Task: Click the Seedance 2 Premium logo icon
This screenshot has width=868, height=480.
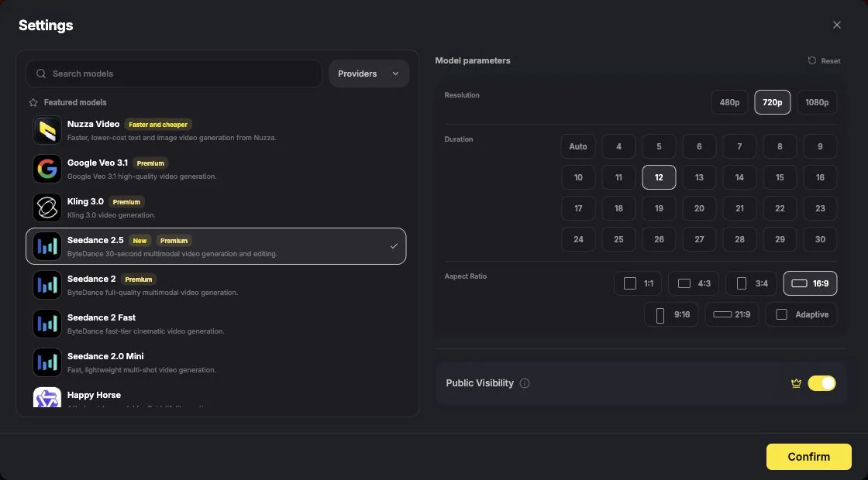Action: click(47, 285)
